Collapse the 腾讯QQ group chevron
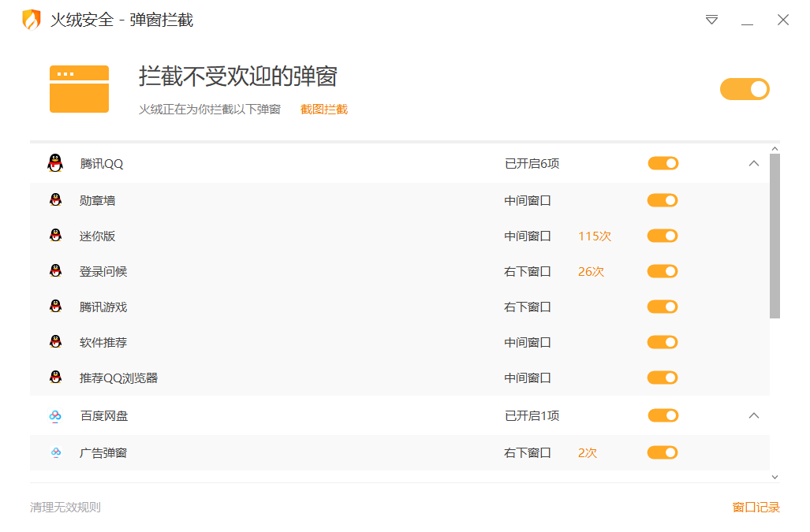This screenshot has width=810, height=532. (x=754, y=164)
